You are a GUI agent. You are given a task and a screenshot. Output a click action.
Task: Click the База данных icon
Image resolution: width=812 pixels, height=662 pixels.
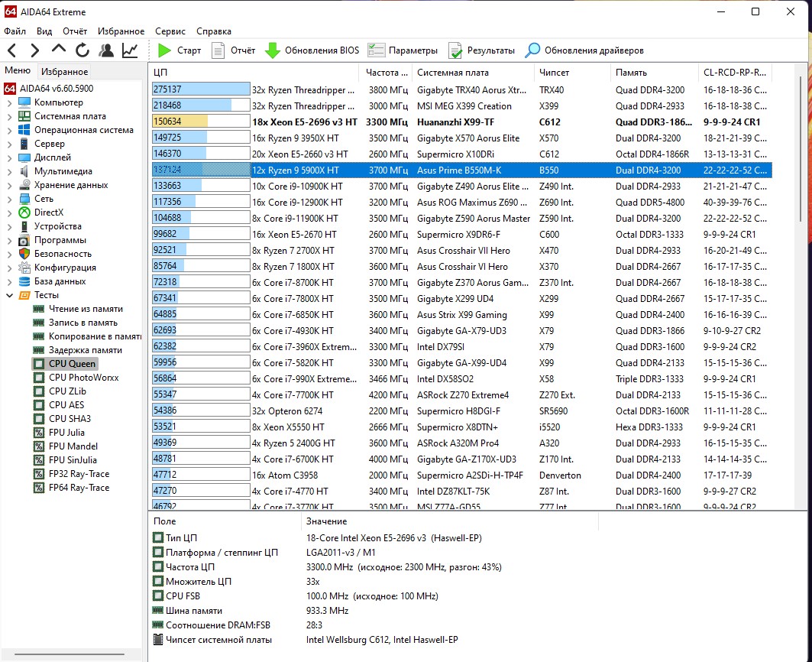(24, 281)
